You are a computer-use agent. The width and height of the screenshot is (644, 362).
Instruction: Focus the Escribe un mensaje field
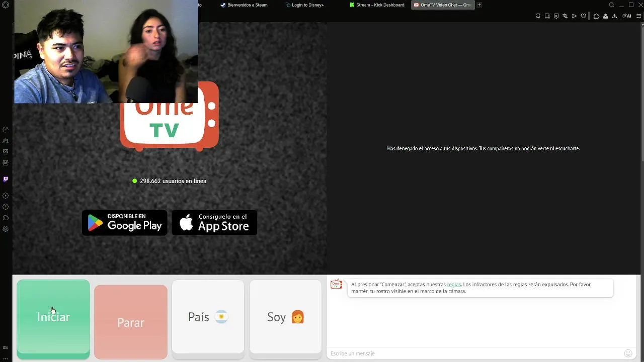[475, 353]
